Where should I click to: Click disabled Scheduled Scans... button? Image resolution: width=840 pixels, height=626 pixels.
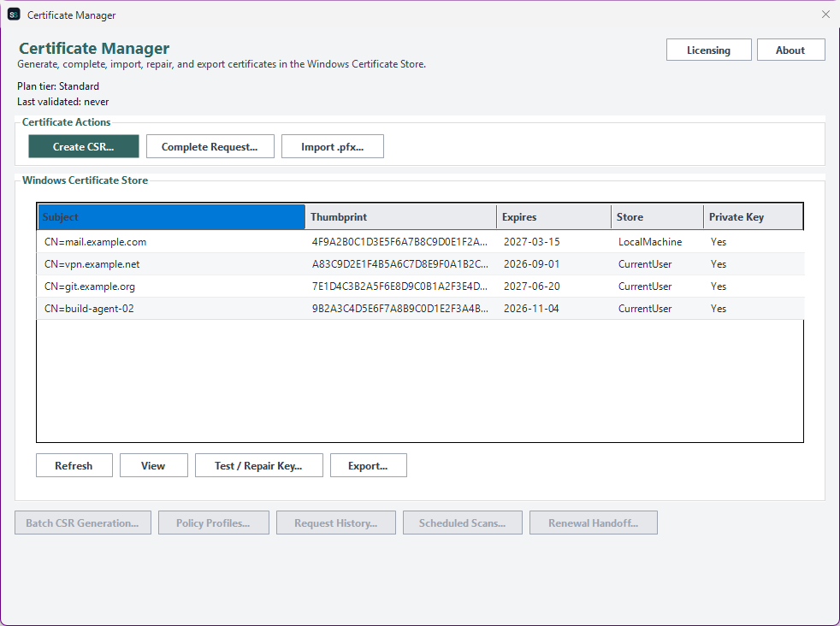pos(462,523)
